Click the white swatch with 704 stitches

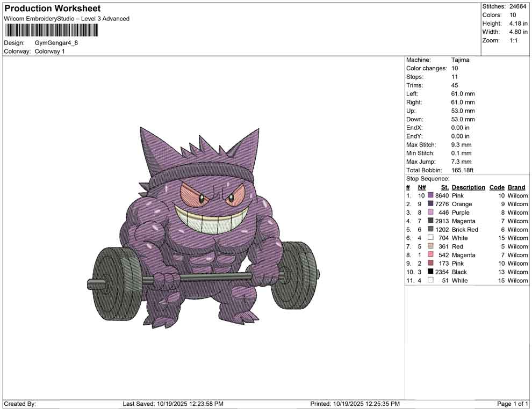click(x=430, y=238)
